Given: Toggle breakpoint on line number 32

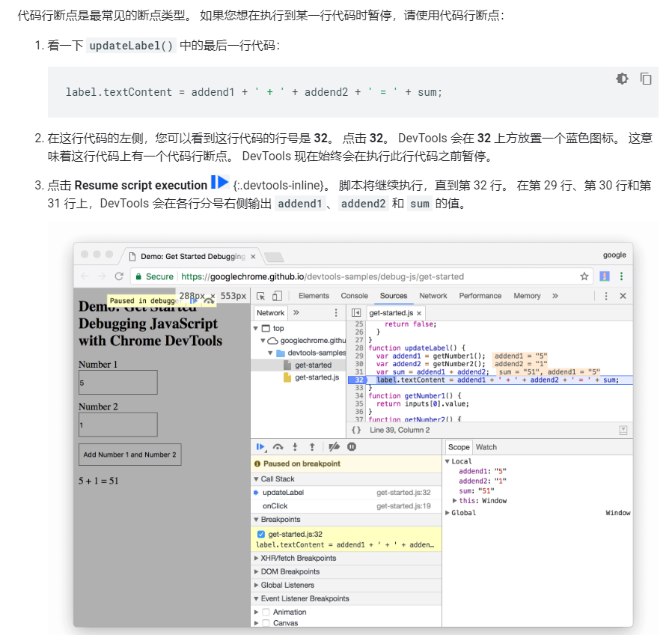Looking at the screenshot, I should [358, 380].
